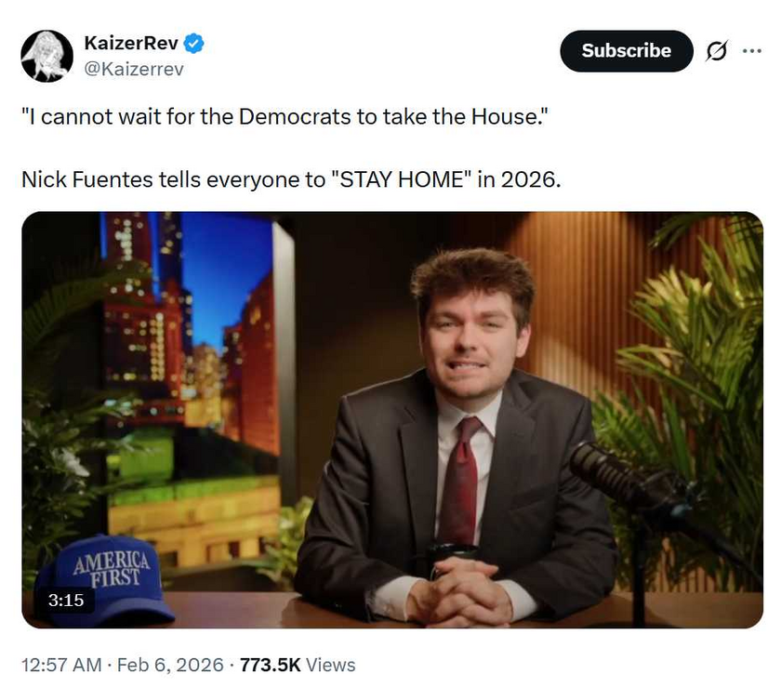Open the Grok explain-post slashed circle icon

tap(716, 51)
